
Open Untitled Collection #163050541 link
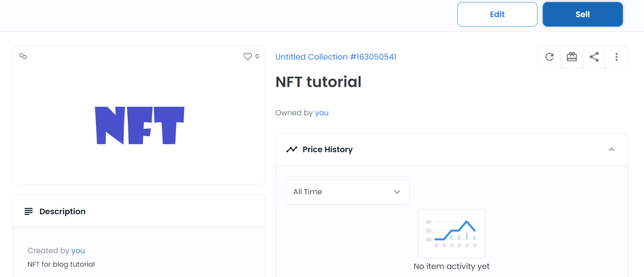click(x=336, y=57)
